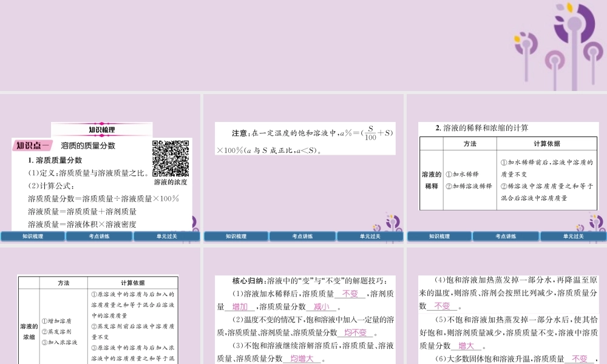Image resolution: width=607 pixels, height=364 pixels.
Task: Click the 计算依据 header in dilution table
Action: (x=547, y=144)
